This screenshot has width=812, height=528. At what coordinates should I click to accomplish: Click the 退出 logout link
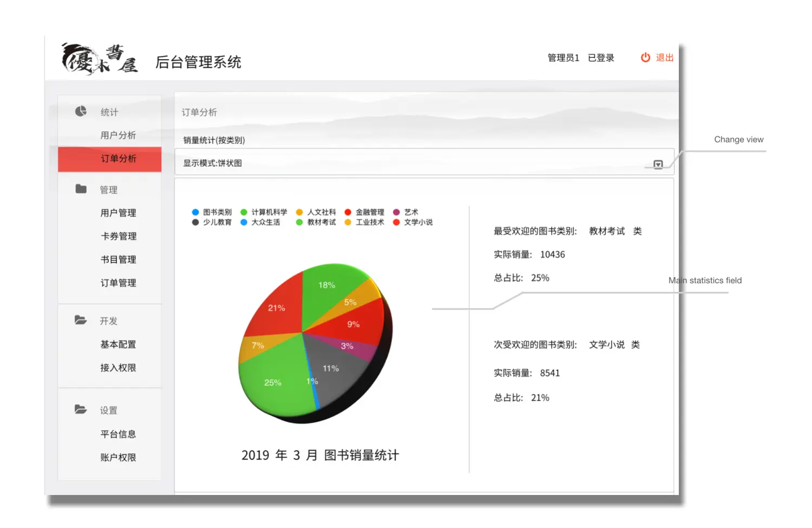(x=665, y=57)
